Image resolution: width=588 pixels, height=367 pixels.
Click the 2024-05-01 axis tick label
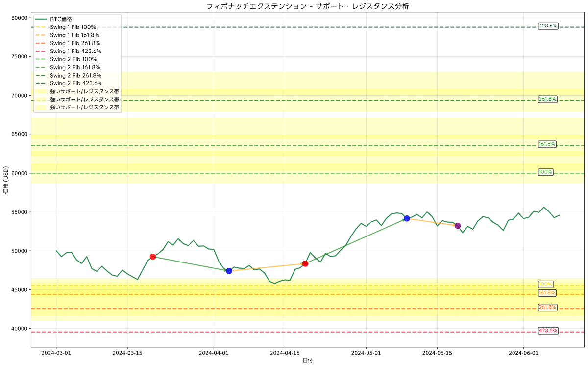pos(365,352)
